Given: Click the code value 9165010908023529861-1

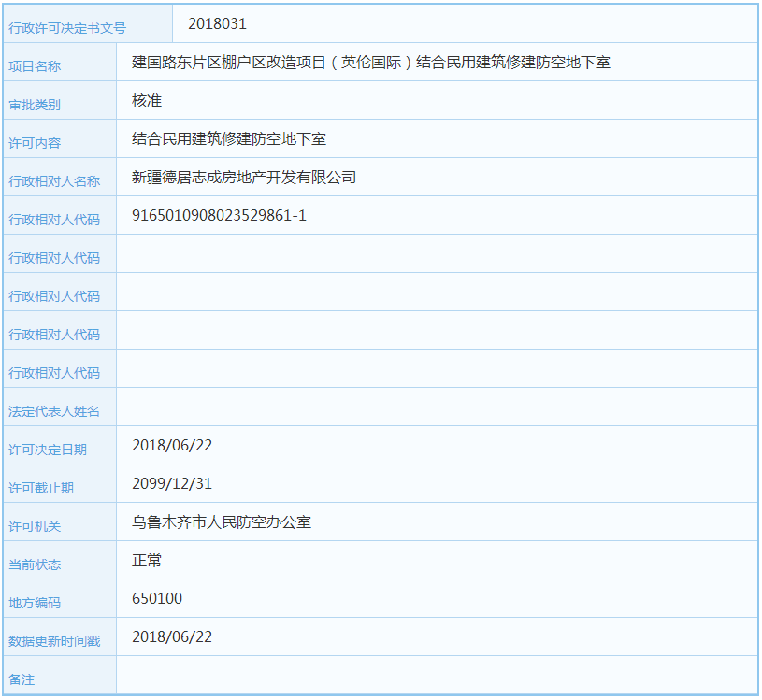Looking at the screenshot, I should tap(219, 216).
